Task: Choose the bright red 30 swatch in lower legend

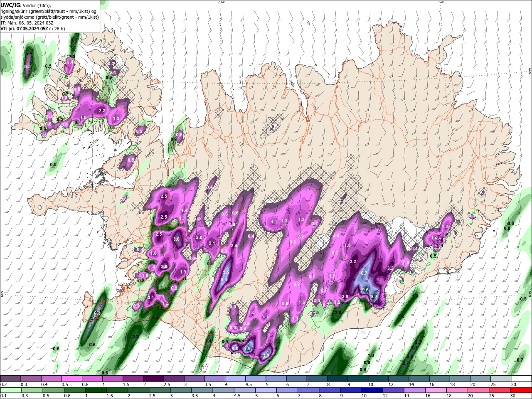Action: pyautogui.click(x=521, y=390)
